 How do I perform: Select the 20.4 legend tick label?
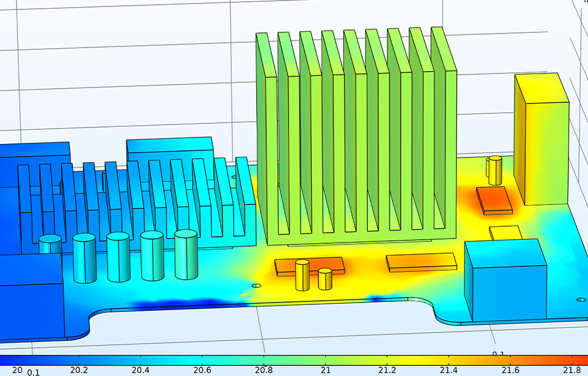click(141, 370)
